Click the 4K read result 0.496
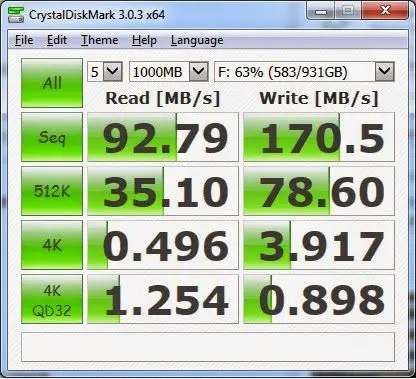This screenshot has height=379, width=416. pyautogui.click(x=163, y=245)
